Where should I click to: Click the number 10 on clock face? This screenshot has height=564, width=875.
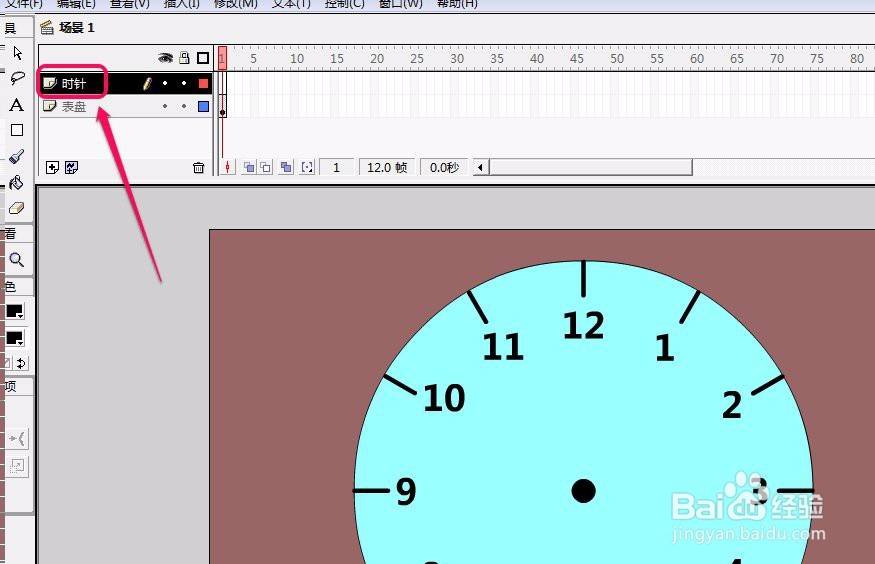coord(444,398)
